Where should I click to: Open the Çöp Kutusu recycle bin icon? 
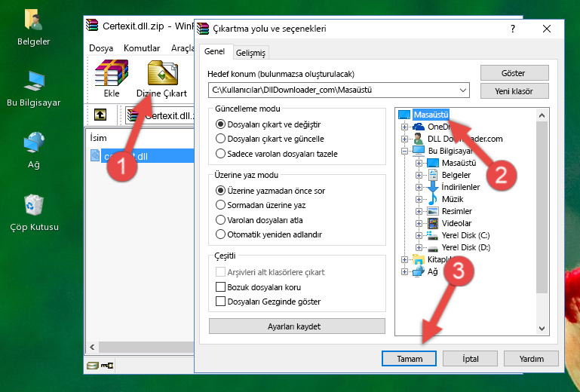[34, 213]
